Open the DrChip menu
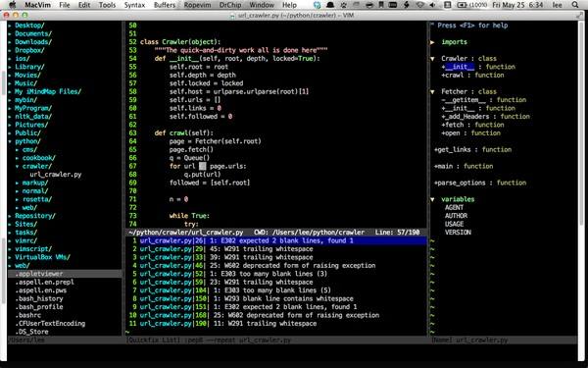The image size is (588, 368). pyautogui.click(x=230, y=5)
